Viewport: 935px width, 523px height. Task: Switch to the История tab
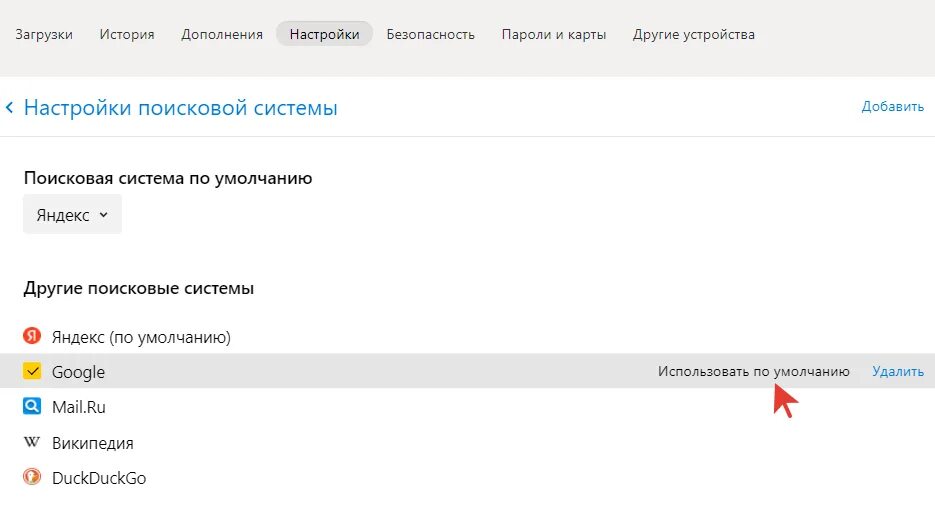127,35
